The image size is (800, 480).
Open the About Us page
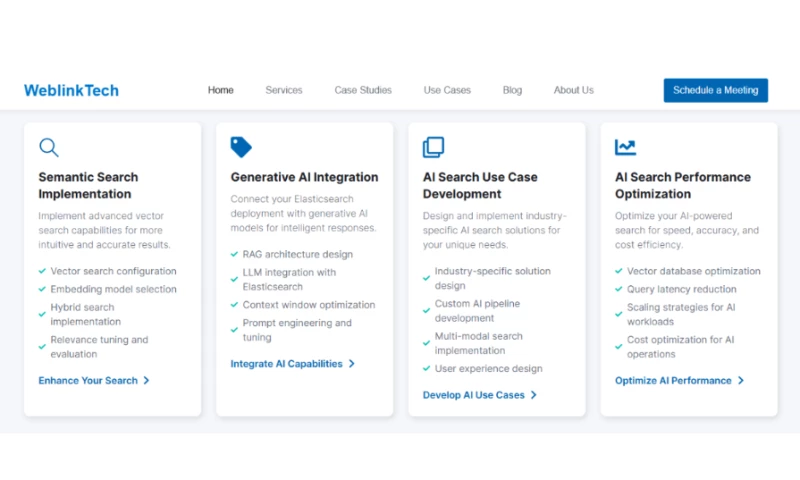click(x=573, y=90)
